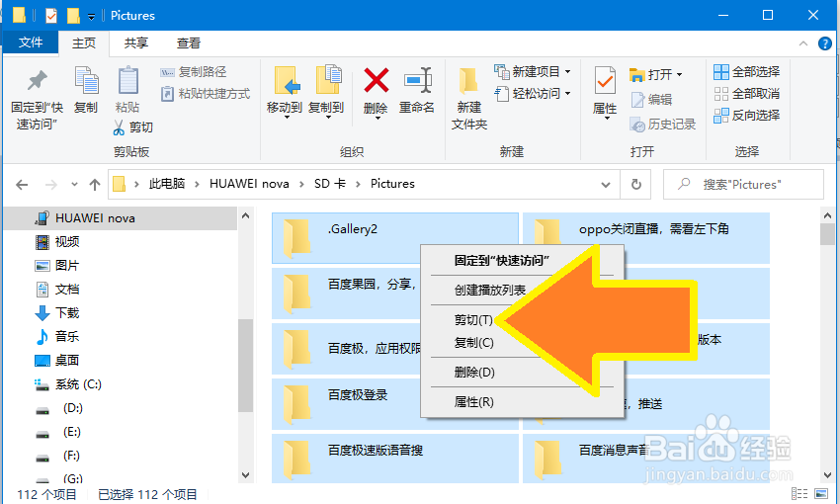Image resolution: width=840 pixels, height=504 pixels.
Task: Refresh the Pictures folder
Action: point(635,185)
